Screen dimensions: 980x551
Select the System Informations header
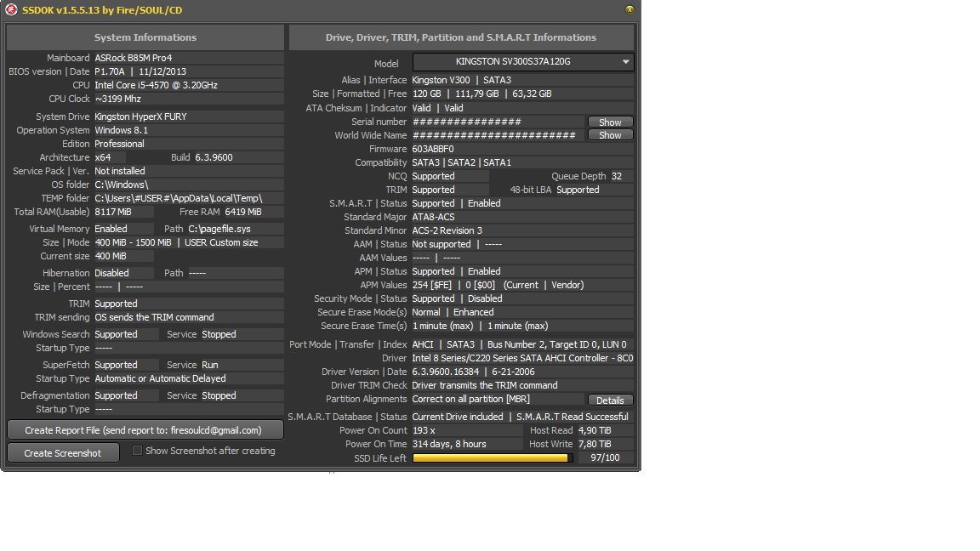tap(145, 37)
